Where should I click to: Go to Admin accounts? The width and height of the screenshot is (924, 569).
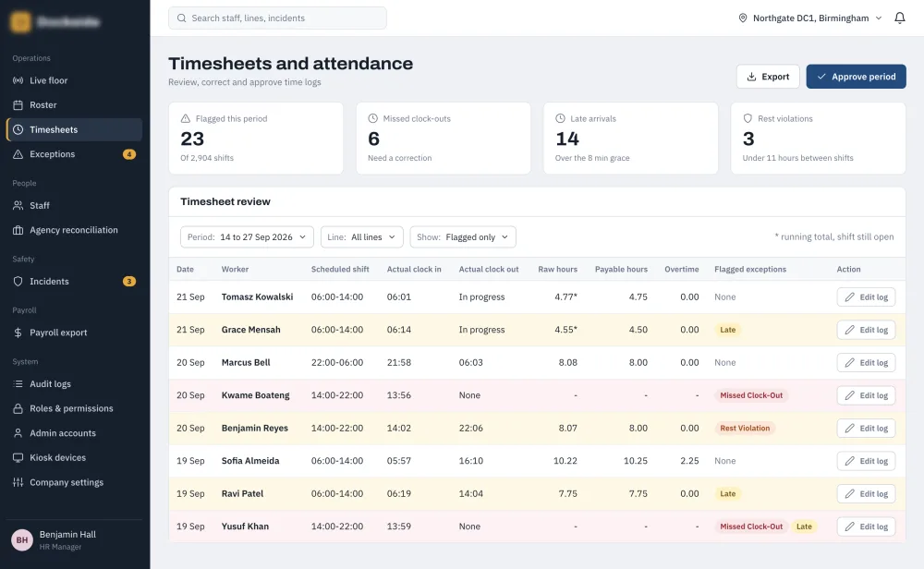point(74,433)
